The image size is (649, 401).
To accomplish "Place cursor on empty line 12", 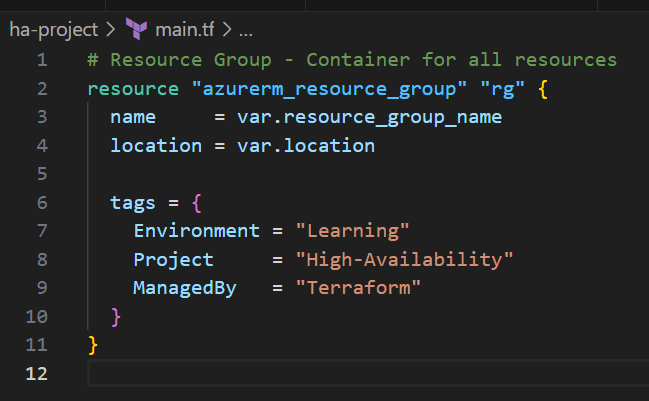I will click(x=300, y=374).
